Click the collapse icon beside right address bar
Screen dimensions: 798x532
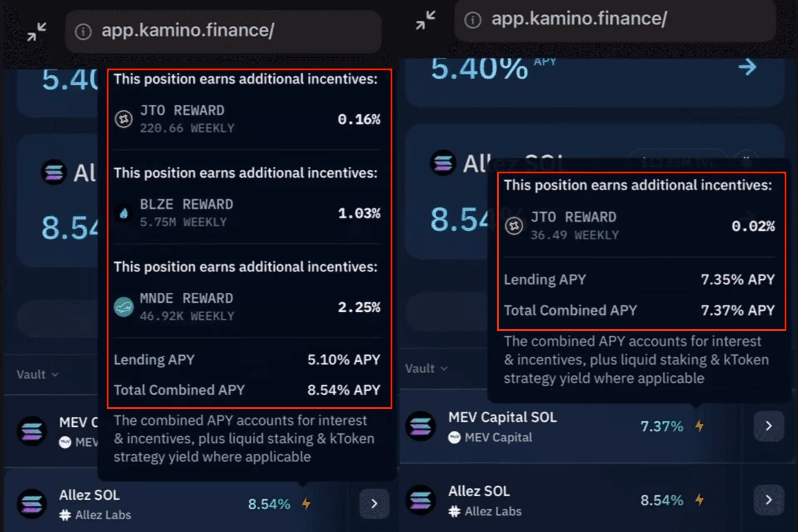[426, 20]
